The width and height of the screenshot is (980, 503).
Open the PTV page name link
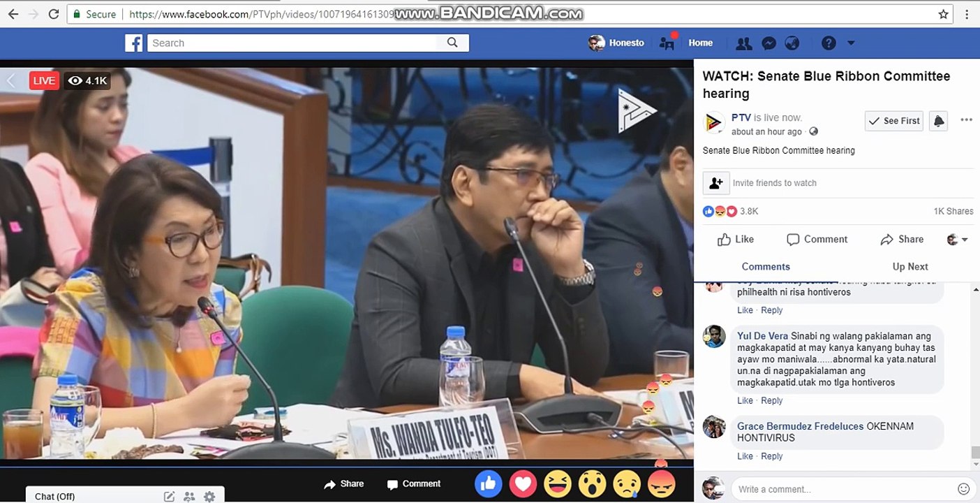click(741, 117)
